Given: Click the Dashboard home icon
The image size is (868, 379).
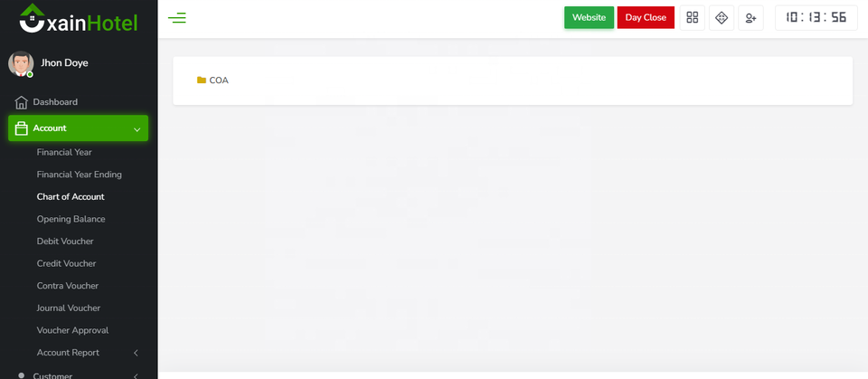Looking at the screenshot, I should (x=21, y=102).
